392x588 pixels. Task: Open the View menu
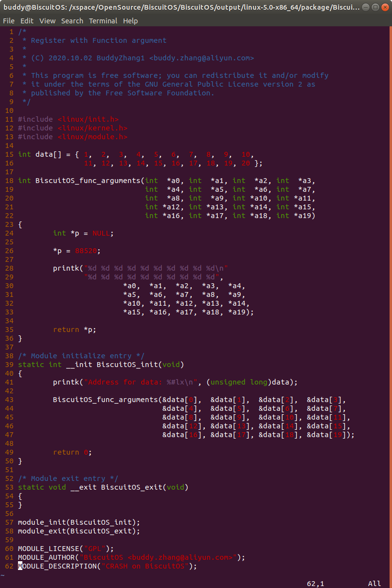pyautogui.click(x=47, y=21)
